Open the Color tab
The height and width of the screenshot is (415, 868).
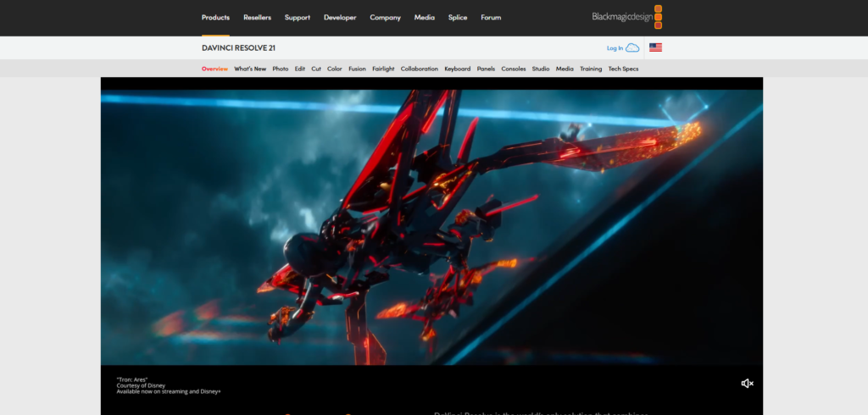click(334, 69)
